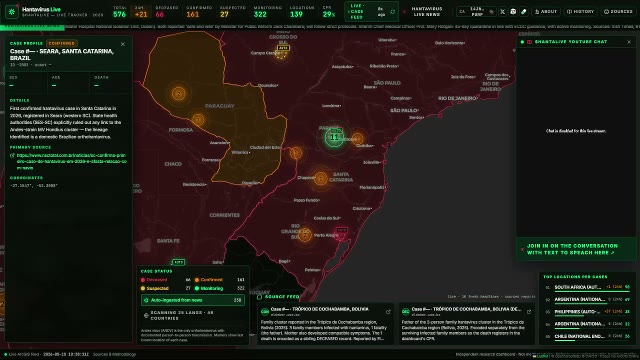Screen dimensions: 640x360
Task: Click the Confirmed 161 counter in header
Action: pyautogui.click(x=198, y=12)
